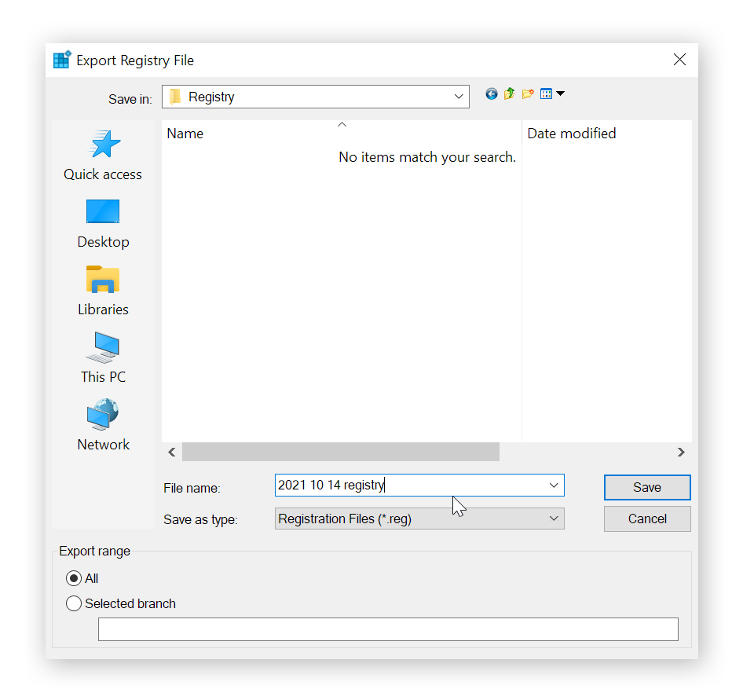Open the Quick access sidebar shortcut
Image resolution: width=743 pixels, height=700 pixels.
click(x=102, y=156)
